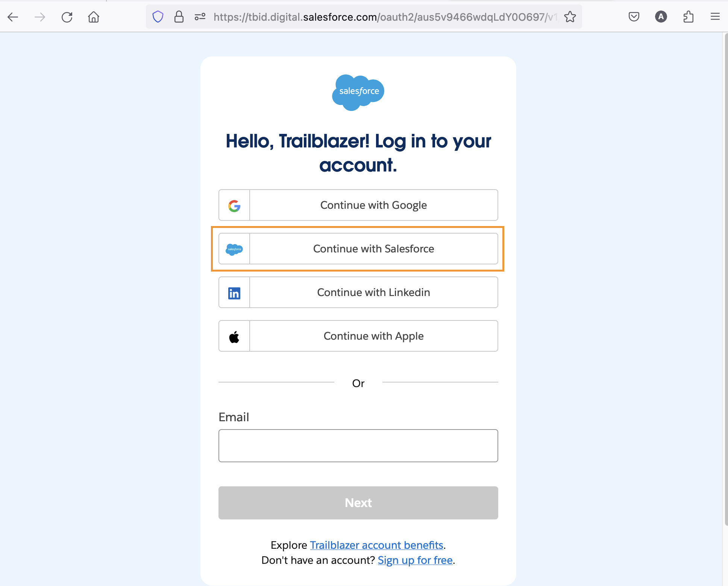Click the Apple logo icon on its login option

pos(234,336)
